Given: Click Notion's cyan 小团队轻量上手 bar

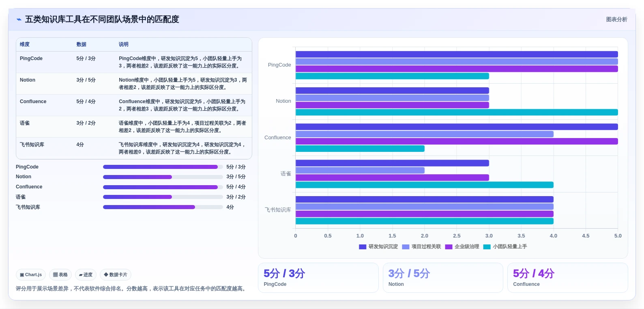Looking at the screenshot, I should [x=457, y=112].
